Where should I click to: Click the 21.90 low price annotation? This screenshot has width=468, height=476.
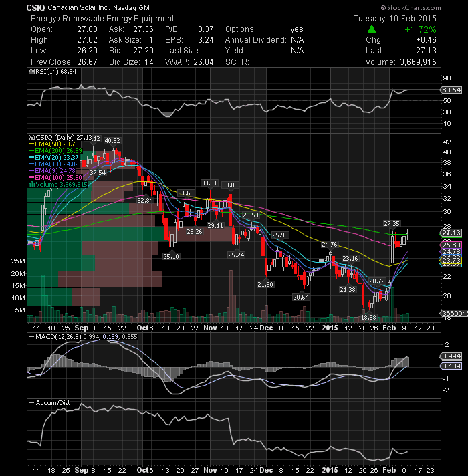pos(265,284)
